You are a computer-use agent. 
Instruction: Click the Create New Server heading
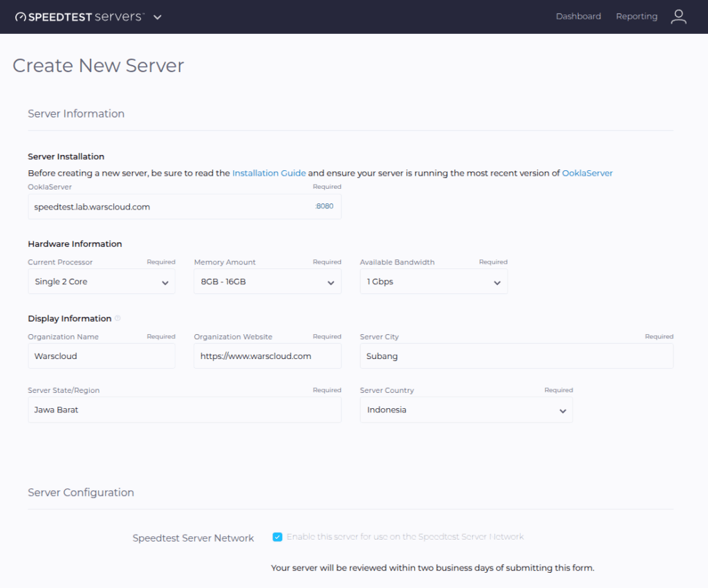[x=98, y=66]
